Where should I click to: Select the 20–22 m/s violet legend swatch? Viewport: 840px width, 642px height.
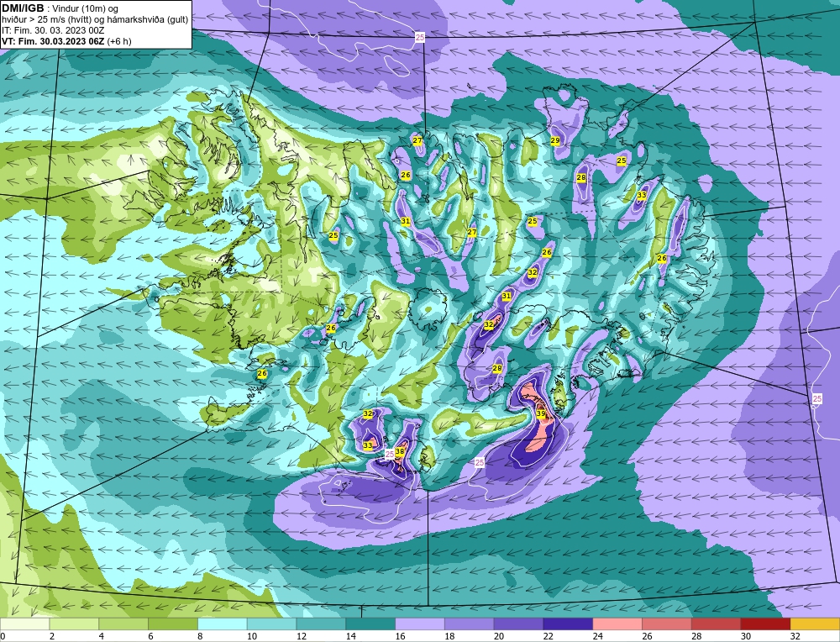(518, 624)
